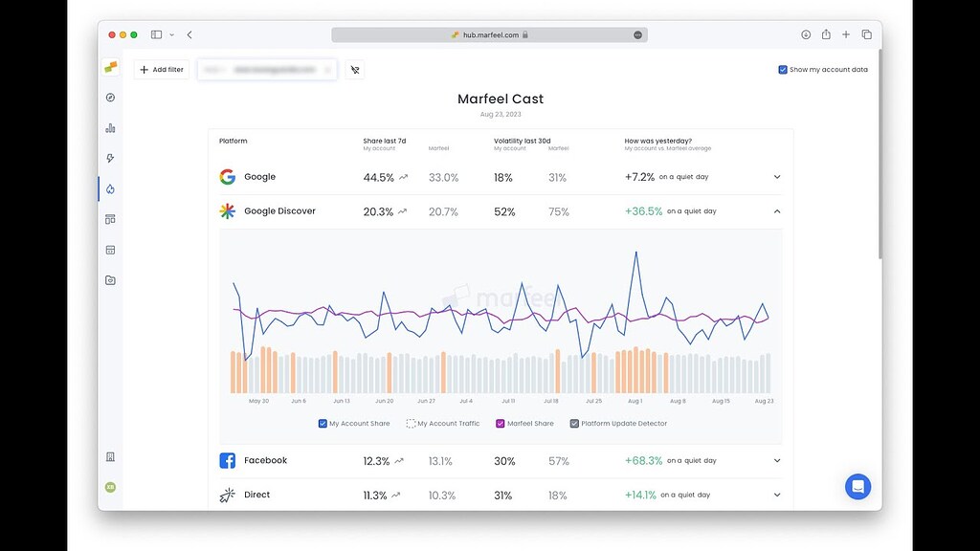The image size is (980, 551).
Task: Click the browser back navigation arrow
Action: pyautogui.click(x=189, y=33)
